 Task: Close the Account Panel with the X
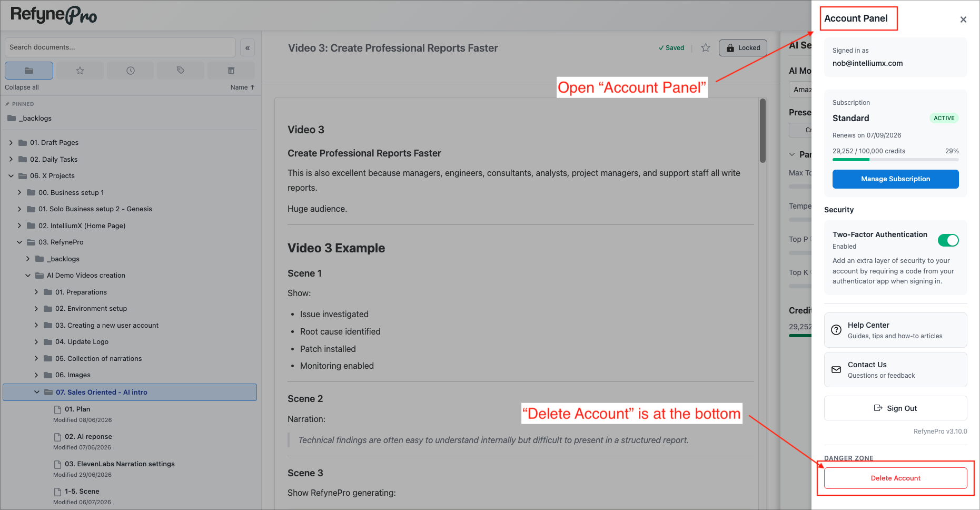[x=963, y=19]
